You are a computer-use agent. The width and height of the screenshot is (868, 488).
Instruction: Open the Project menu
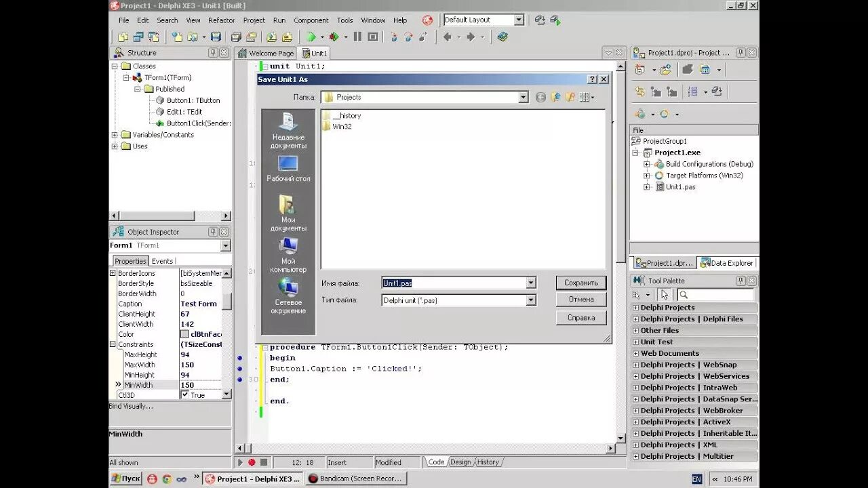coord(254,20)
